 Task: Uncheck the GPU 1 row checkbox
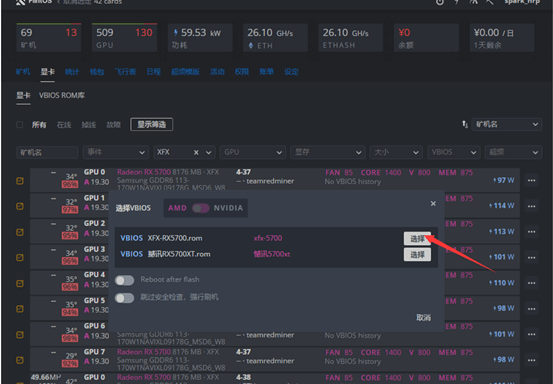tap(20, 206)
